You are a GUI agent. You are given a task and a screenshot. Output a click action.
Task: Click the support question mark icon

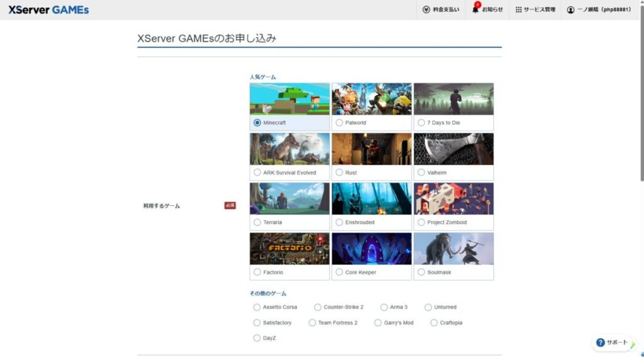pyautogui.click(x=601, y=342)
